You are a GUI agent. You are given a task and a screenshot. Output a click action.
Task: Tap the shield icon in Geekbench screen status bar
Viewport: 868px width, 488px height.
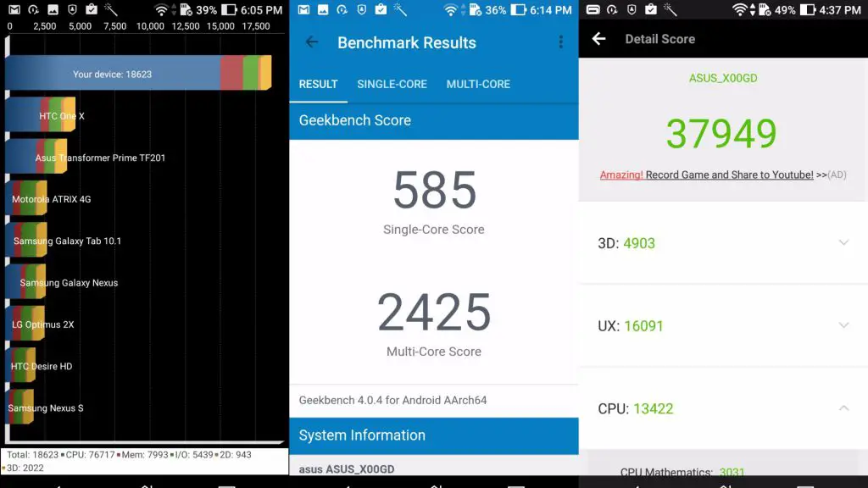(x=361, y=10)
